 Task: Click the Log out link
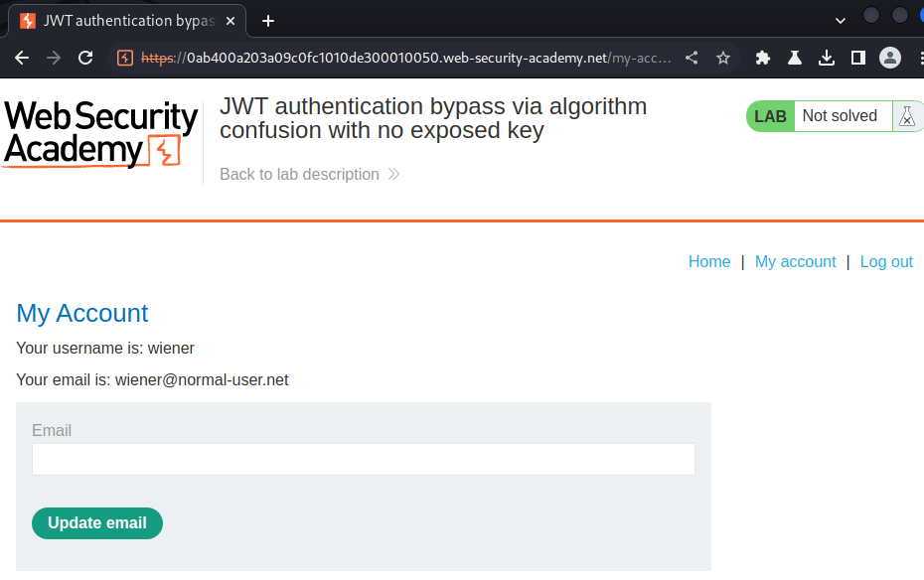click(x=886, y=261)
